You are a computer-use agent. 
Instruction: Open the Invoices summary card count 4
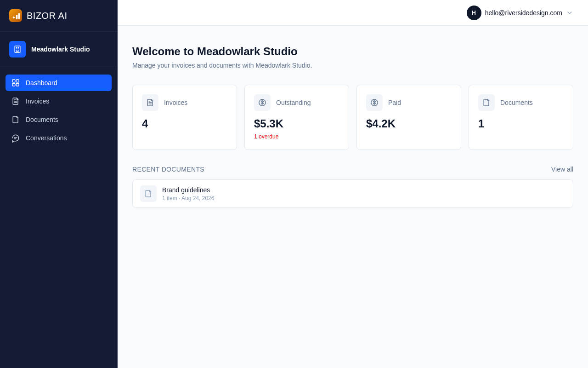click(x=145, y=124)
